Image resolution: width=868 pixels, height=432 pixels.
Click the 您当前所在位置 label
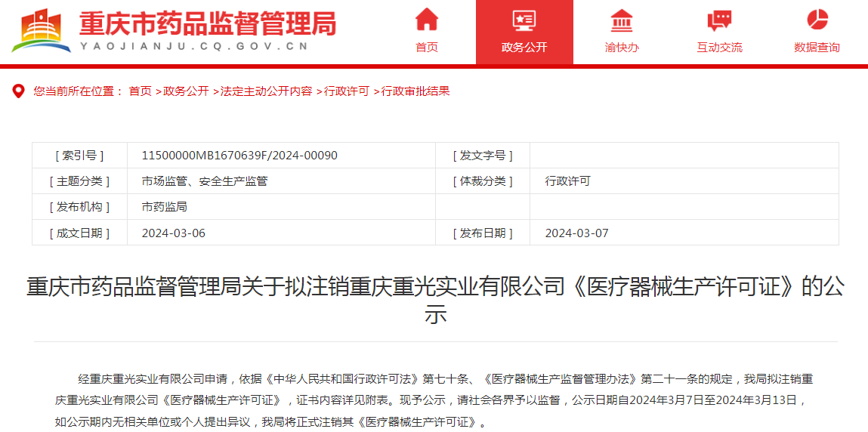[x=78, y=91]
